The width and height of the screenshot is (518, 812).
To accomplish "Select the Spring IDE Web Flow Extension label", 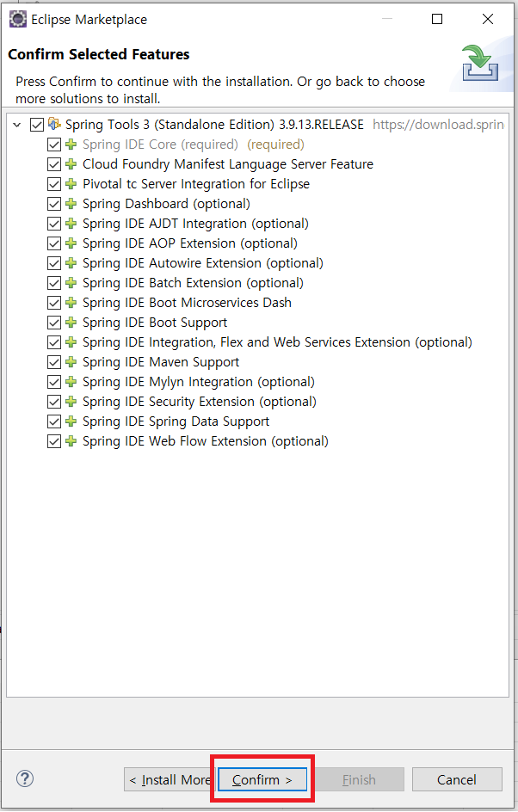I will (x=205, y=441).
